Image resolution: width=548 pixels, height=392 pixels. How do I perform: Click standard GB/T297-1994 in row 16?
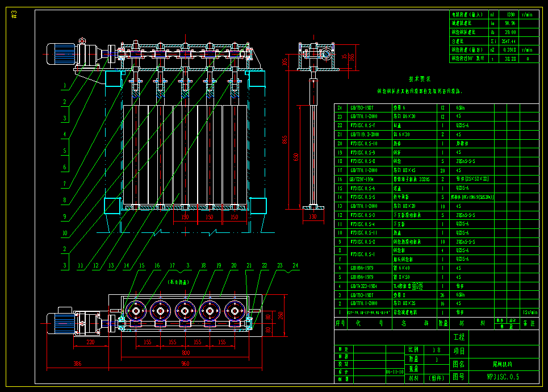(x=362, y=180)
